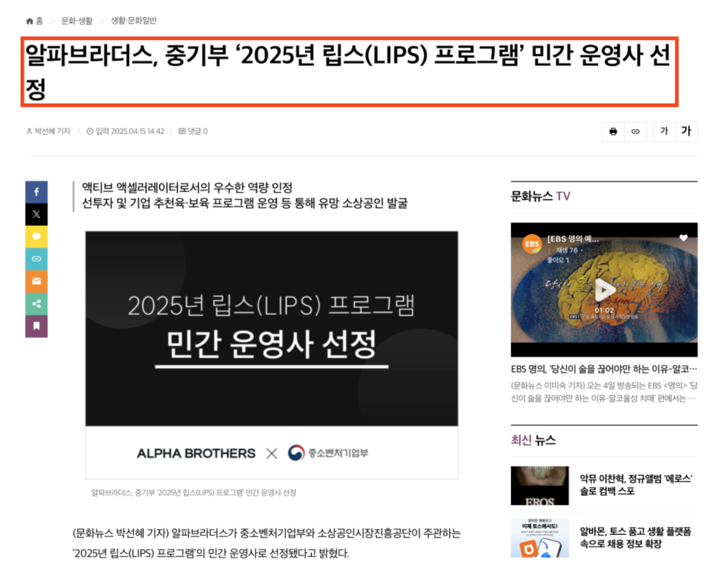Open 최신 뉴스 section heading

[533, 440]
